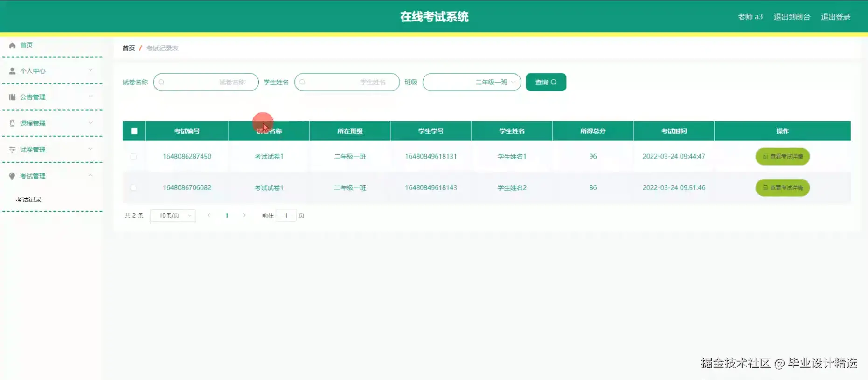The image size is (868, 380).
Task: Click 学生姓名2 name cell
Action: point(512,188)
